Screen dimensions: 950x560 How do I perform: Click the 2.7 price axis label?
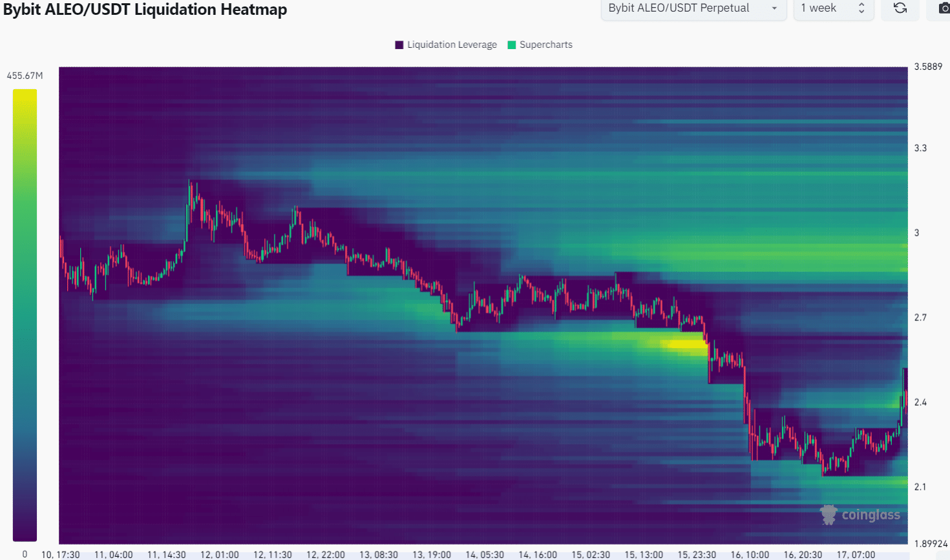click(920, 317)
